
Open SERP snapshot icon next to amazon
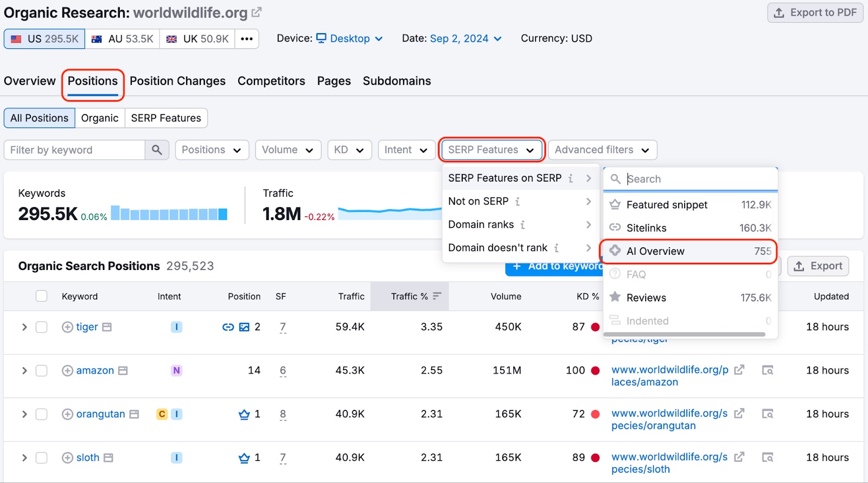(123, 371)
